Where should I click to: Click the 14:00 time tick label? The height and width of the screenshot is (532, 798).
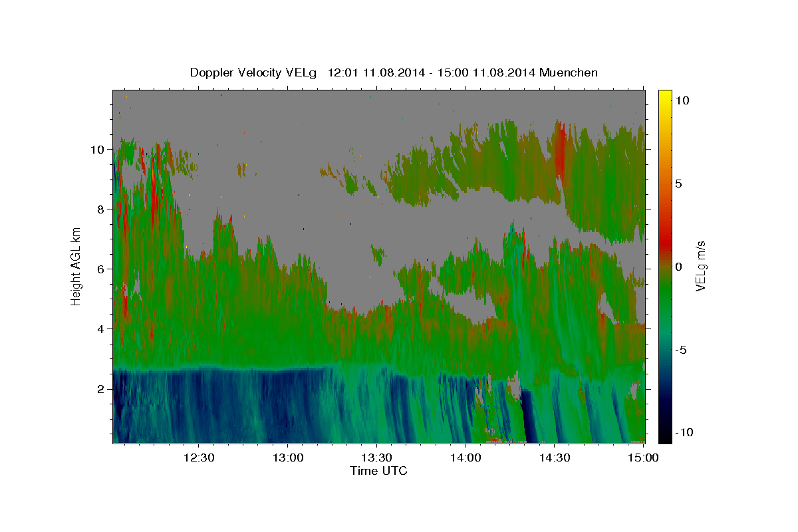[465, 458]
